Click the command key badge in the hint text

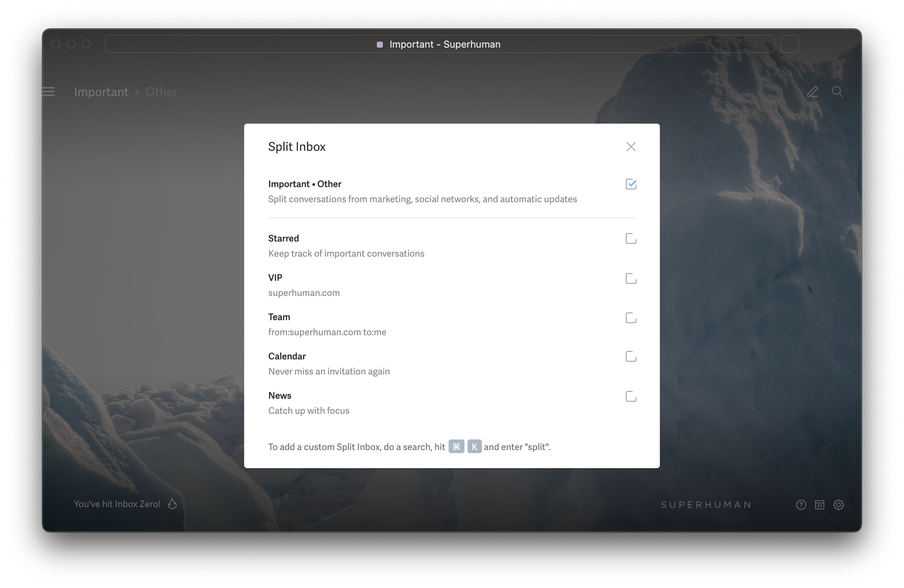coord(457,446)
